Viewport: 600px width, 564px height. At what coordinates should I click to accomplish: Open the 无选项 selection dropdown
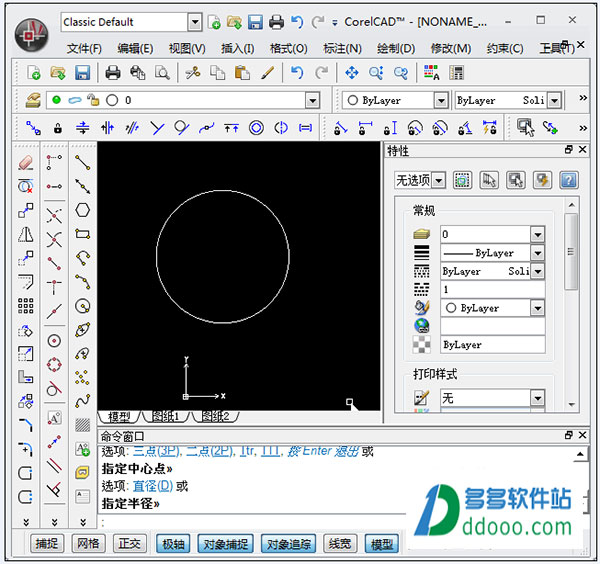(x=439, y=180)
